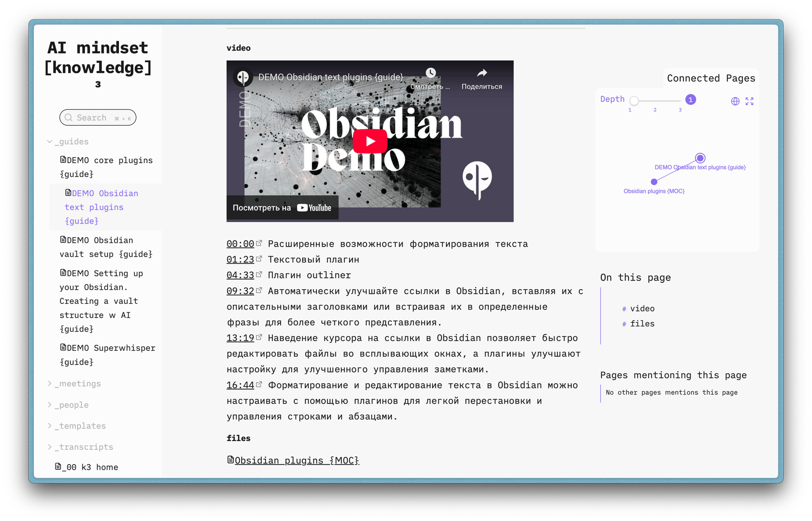Open timestamp link 00:00
Image resolution: width=812 pixels, height=521 pixels.
coord(240,244)
